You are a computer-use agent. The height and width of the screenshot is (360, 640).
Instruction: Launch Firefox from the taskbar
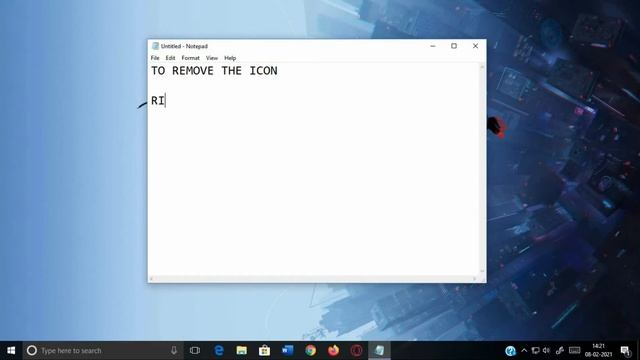tap(333, 351)
